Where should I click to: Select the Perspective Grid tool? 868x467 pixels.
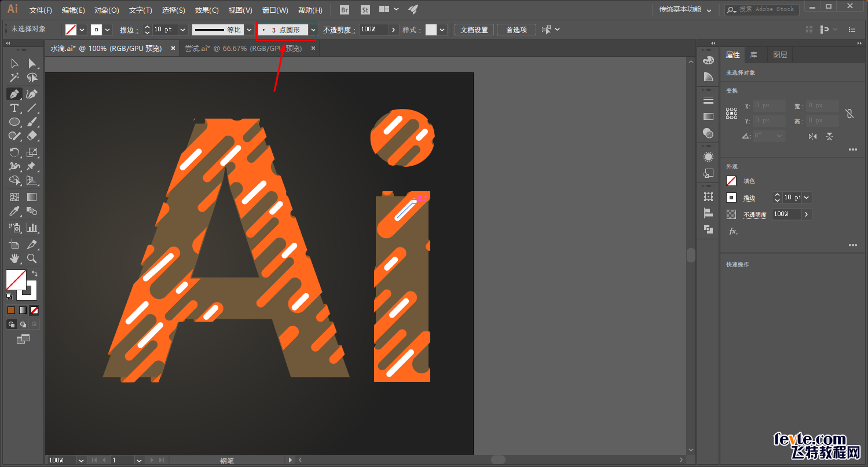pos(32,180)
